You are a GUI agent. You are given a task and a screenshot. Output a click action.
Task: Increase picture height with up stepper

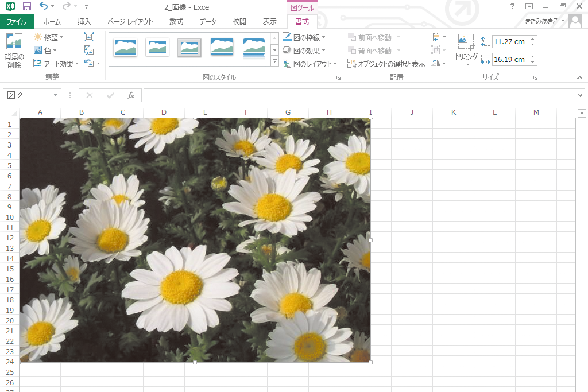(532, 38)
